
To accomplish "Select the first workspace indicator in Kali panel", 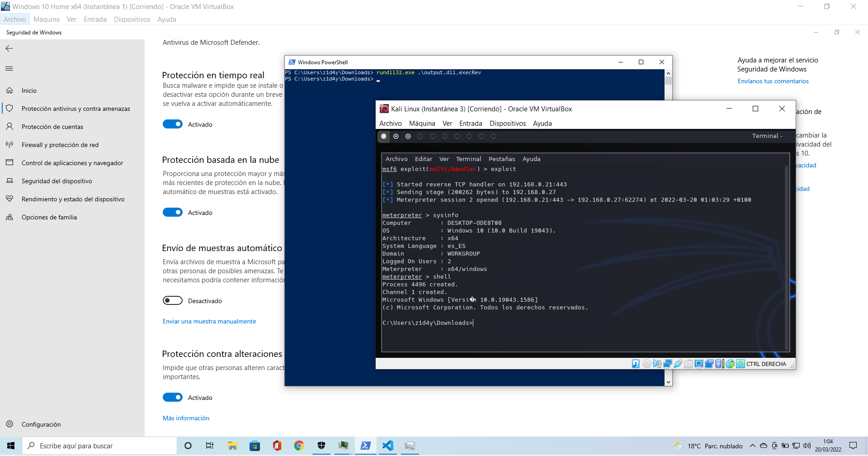I will click(x=384, y=136).
